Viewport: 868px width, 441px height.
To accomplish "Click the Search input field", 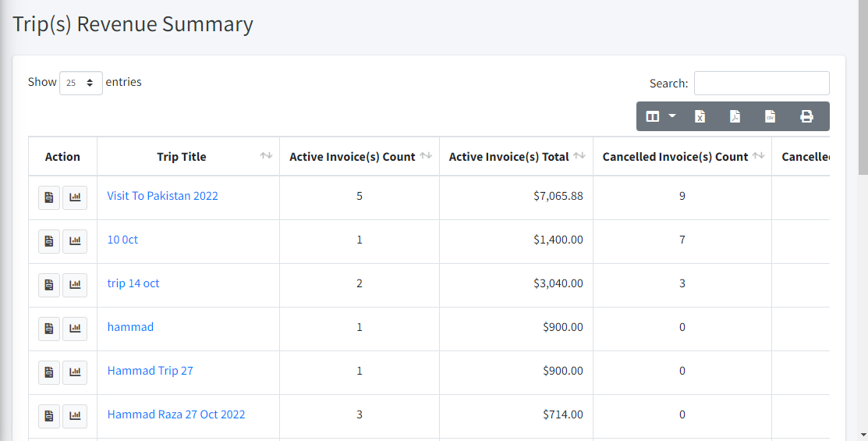I will [x=761, y=84].
